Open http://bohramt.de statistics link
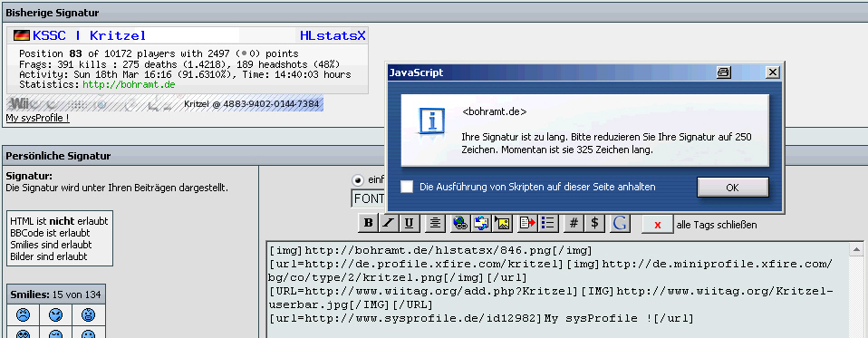This screenshot has height=338, width=868. click(x=129, y=85)
